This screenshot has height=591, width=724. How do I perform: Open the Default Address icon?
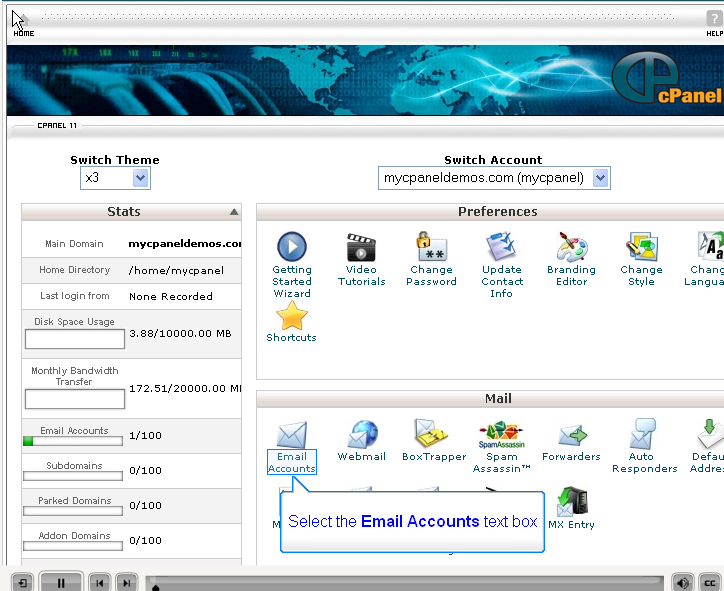710,433
